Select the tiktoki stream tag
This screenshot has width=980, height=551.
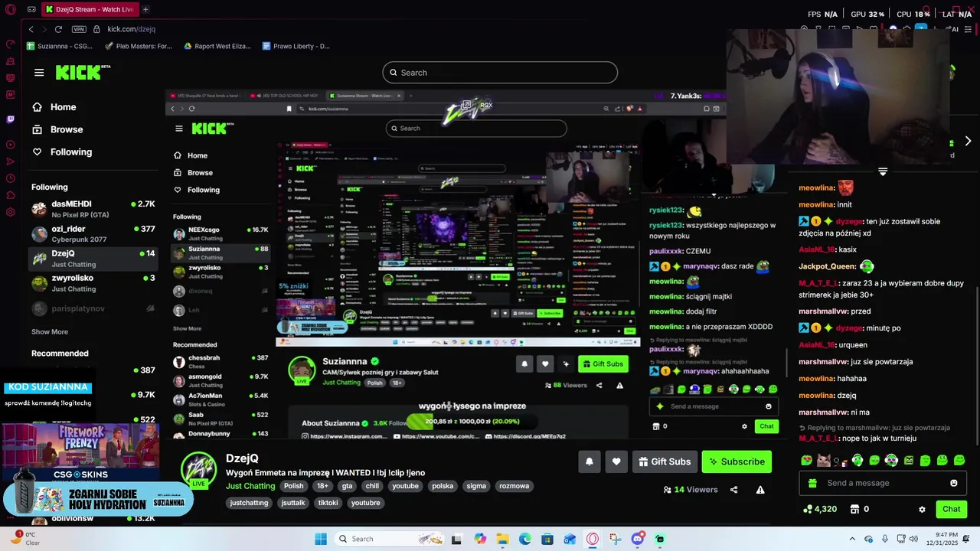click(328, 503)
